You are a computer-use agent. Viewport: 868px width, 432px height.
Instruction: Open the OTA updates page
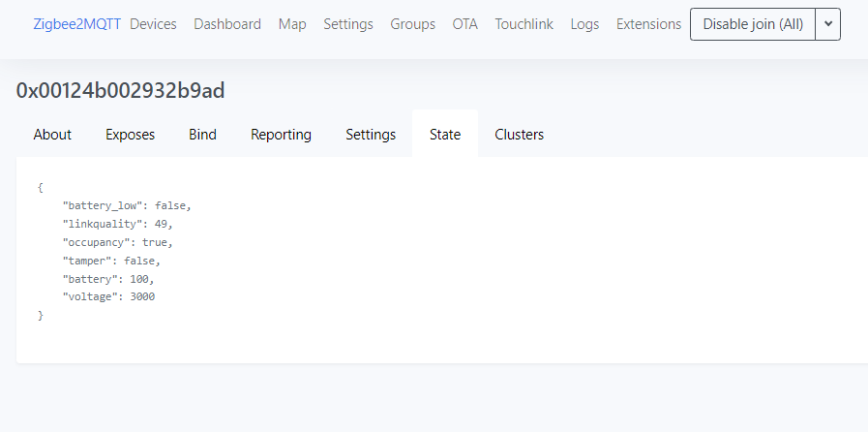click(465, 24)
